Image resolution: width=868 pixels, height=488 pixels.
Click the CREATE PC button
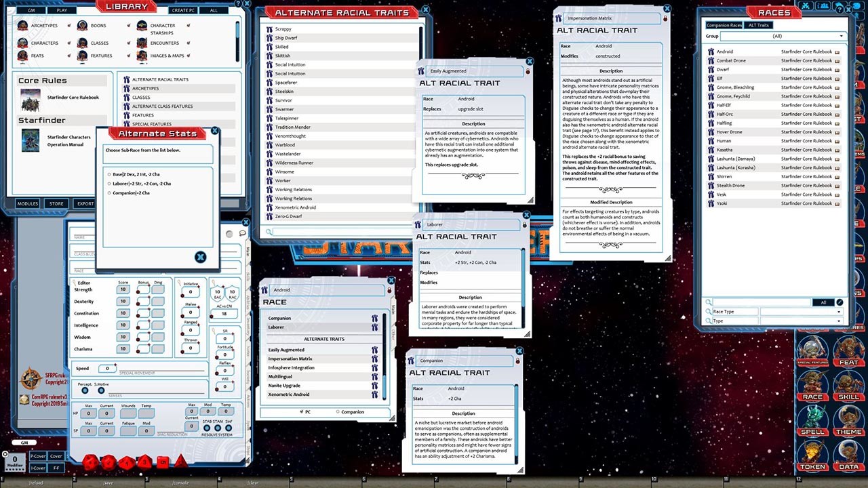(184, 10)
